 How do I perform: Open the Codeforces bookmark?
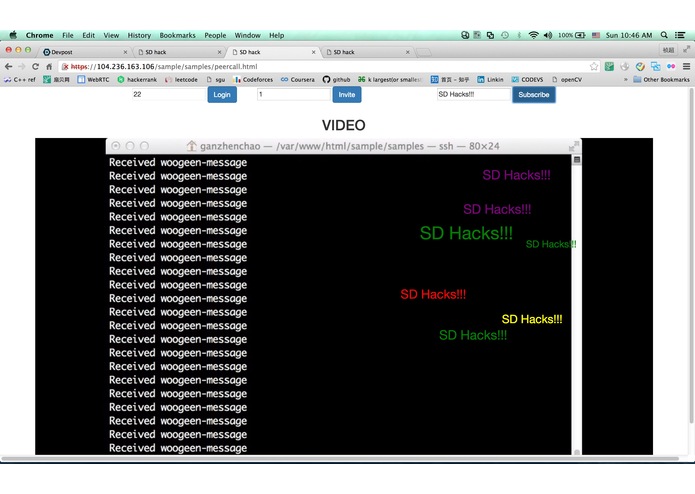(253, 79)
